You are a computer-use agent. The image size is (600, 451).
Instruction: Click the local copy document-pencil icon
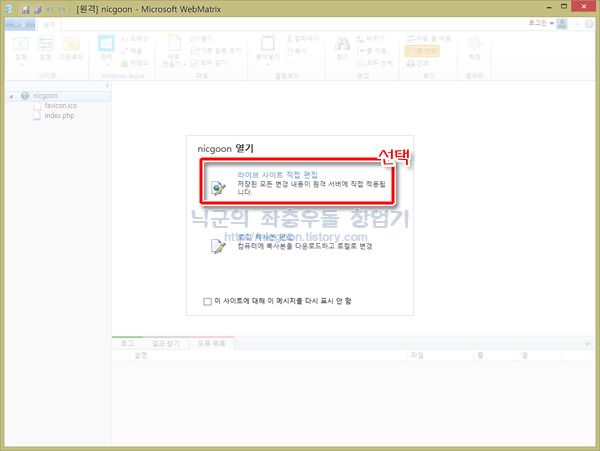point(218,246)
